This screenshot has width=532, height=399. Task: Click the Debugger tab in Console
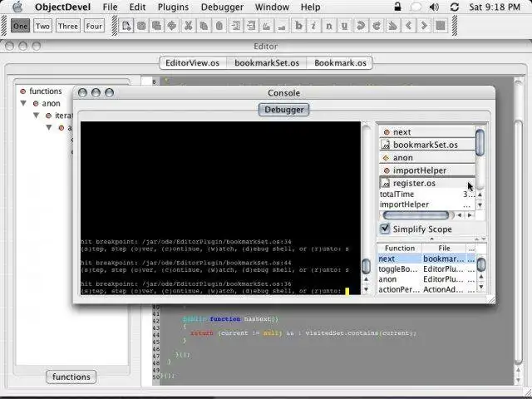pyautogui.click(x=284, y=110)
